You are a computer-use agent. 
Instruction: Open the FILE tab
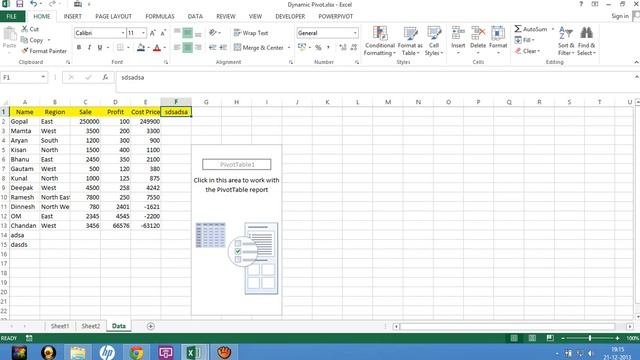click(x=11, y=16)
